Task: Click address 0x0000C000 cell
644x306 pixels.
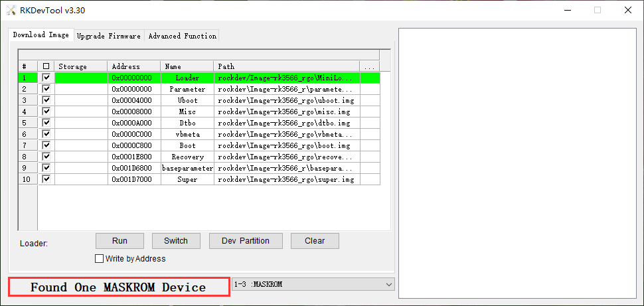Action: click(x=134, y=134)
